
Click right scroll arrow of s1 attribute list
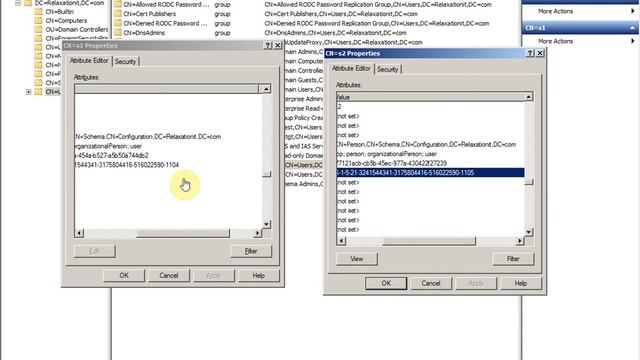(x=257, y=233)
